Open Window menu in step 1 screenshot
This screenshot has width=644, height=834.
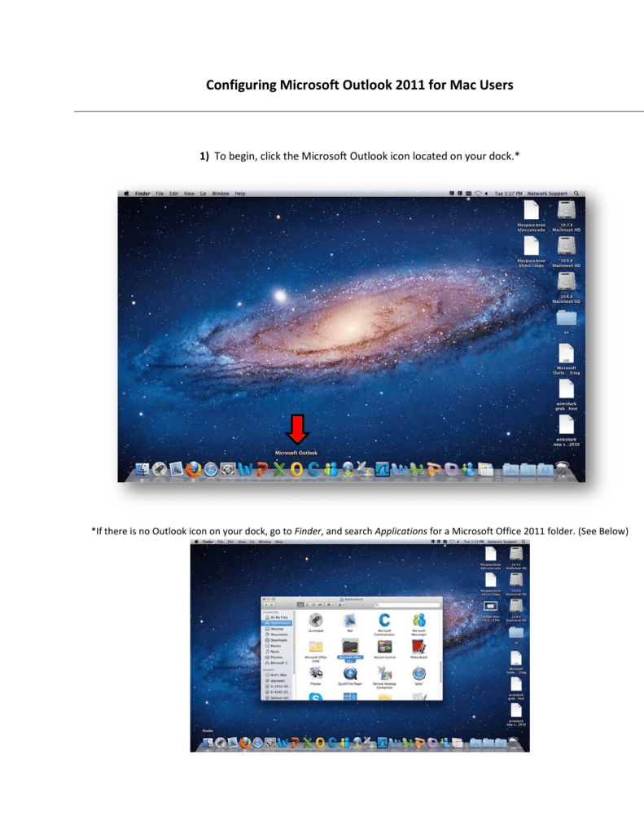221,194
